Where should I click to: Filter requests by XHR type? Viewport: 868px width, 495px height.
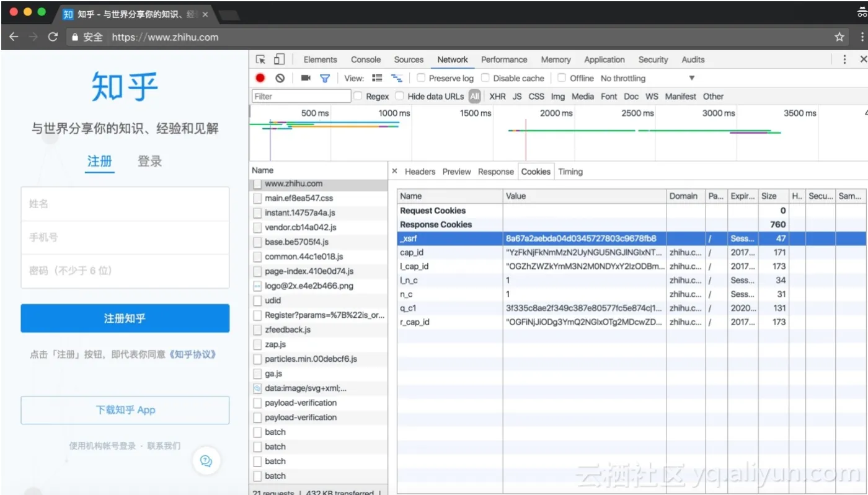[497, 96]
